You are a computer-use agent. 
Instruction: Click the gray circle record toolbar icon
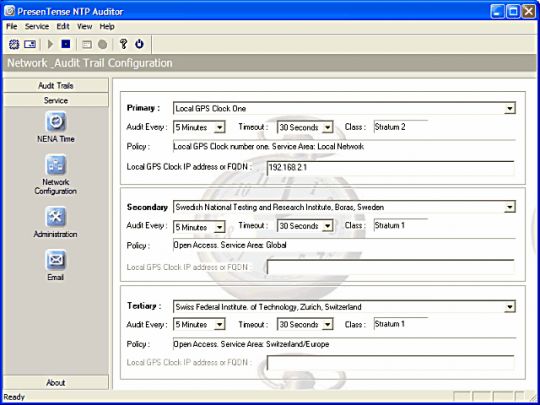point(102,44)
